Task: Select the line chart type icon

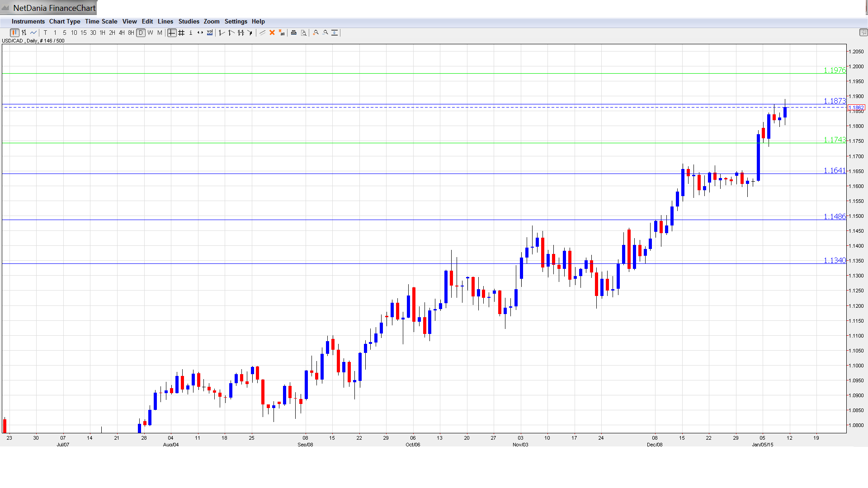Action: [33, 33]
